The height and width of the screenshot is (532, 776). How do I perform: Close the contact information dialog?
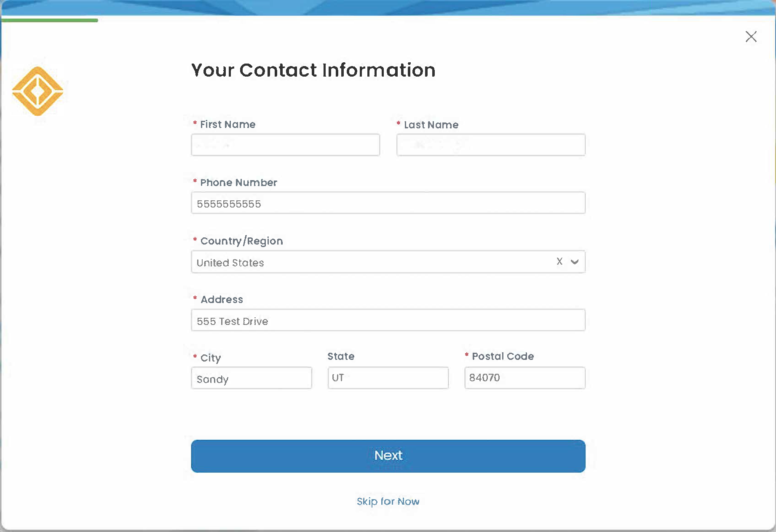751,37
